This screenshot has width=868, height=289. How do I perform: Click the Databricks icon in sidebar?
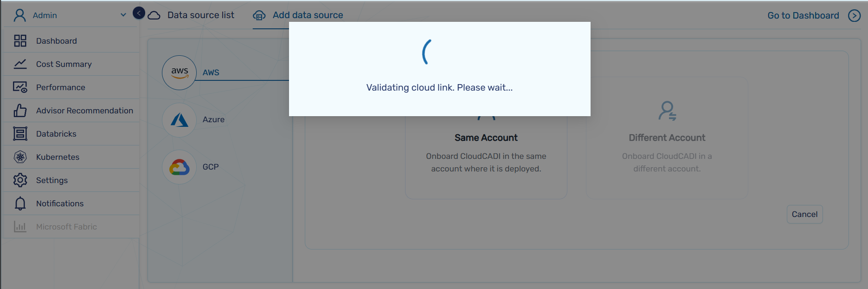(x=20, y=134)
